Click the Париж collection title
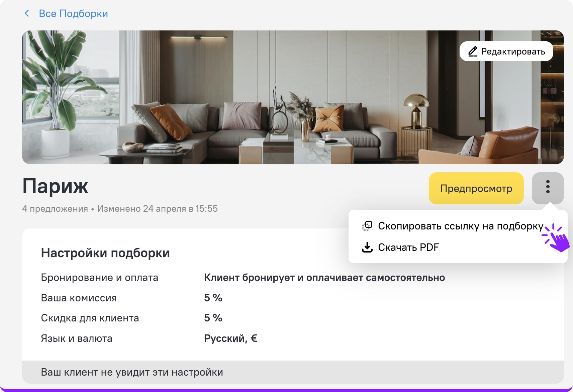The image size is (573, 392). tap(55, 186)
